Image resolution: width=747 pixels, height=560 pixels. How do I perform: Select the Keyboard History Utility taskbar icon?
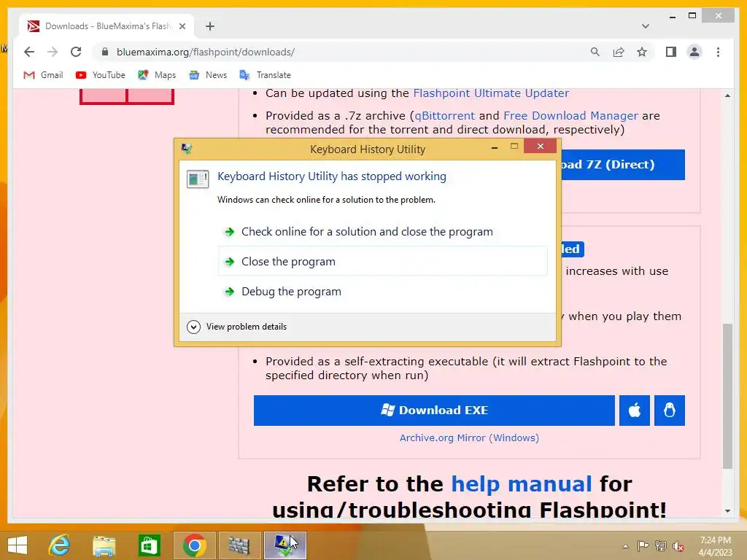tap(285, 545)
